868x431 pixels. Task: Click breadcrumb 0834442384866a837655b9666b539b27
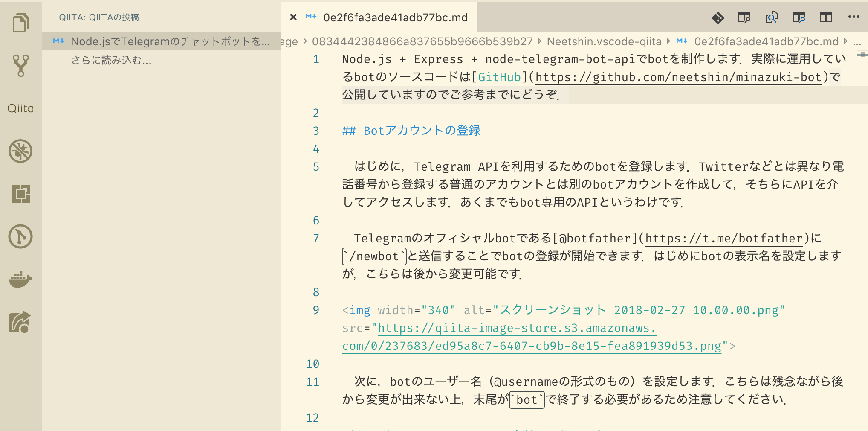pyautogui.click(x=422, y=41)
